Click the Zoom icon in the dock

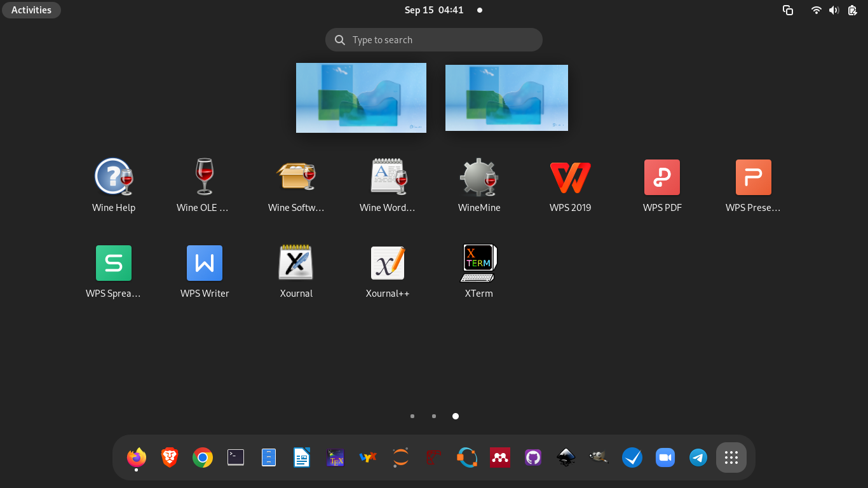(665, 457)
